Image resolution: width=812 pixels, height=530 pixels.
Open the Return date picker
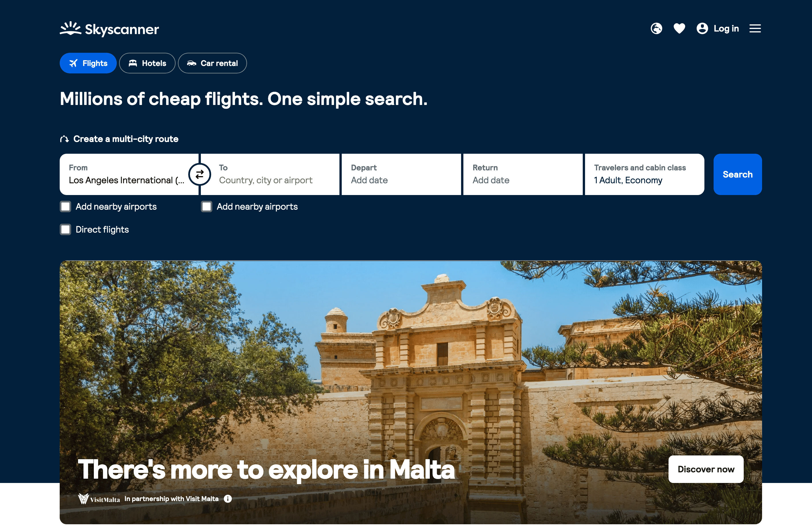523,175
